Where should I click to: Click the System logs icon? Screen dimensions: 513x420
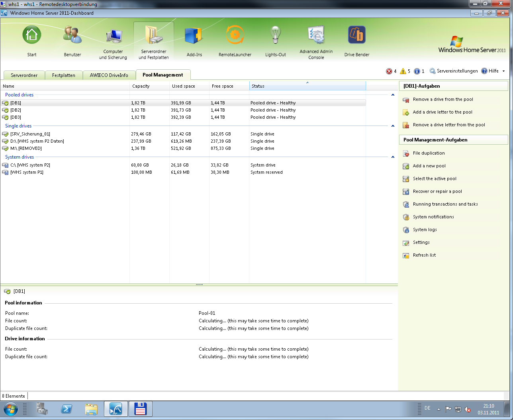coord(406,230)
